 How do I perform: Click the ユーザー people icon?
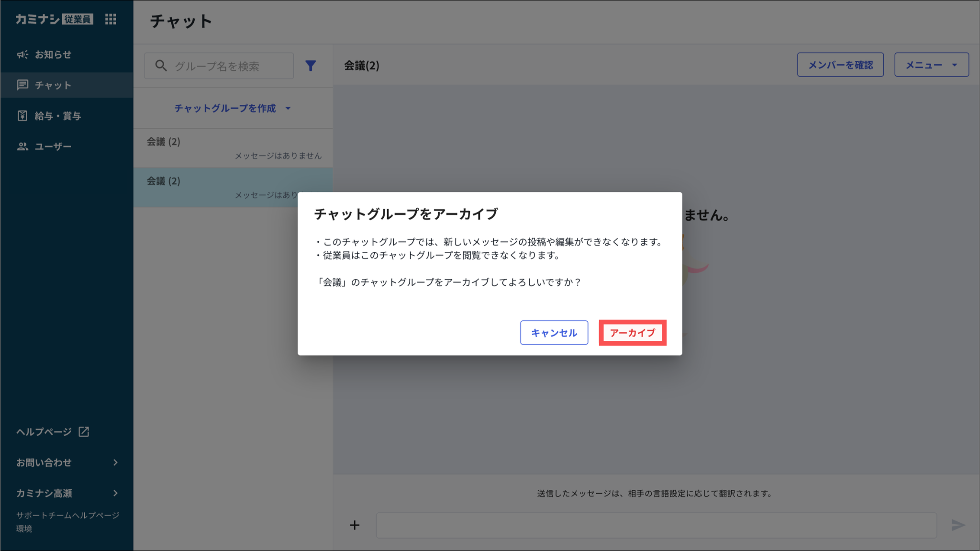click(x=22, y=146)
